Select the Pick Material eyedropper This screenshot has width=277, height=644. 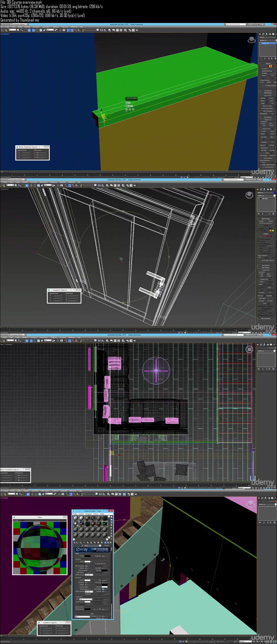83,545
